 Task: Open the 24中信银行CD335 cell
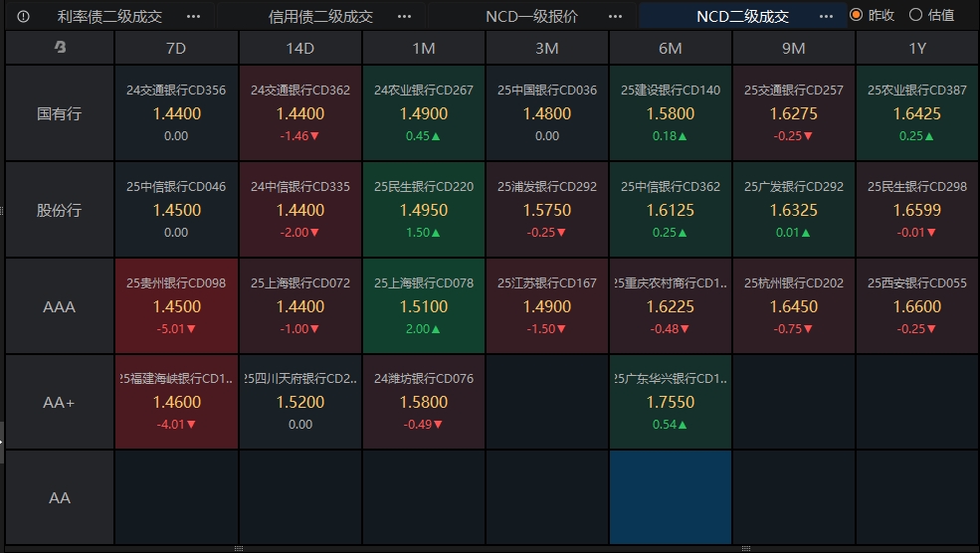point(300,209)
